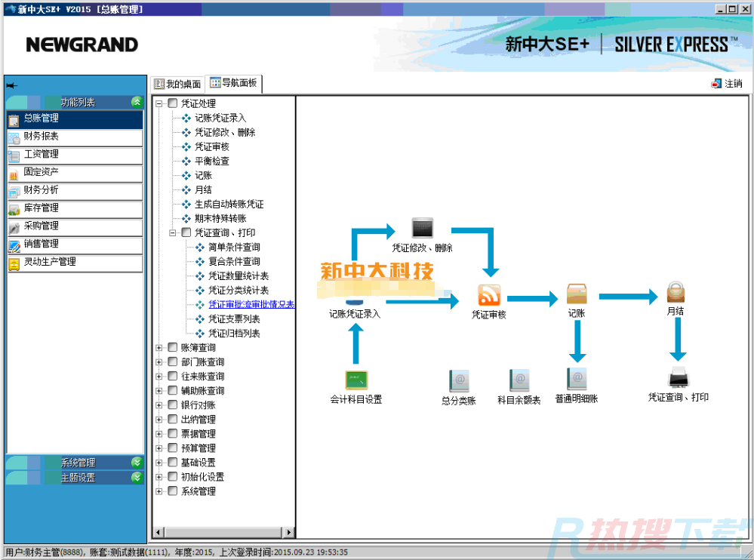Open 凭证数量统计表 in the tree

point(239,276)
